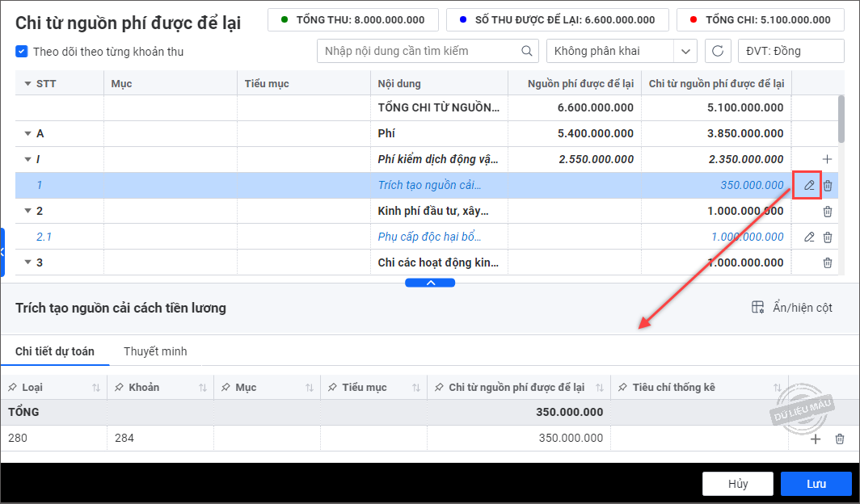Collapse the top panel with chevron handle
The width and height of the screenshot is (860, 504).
430,283
